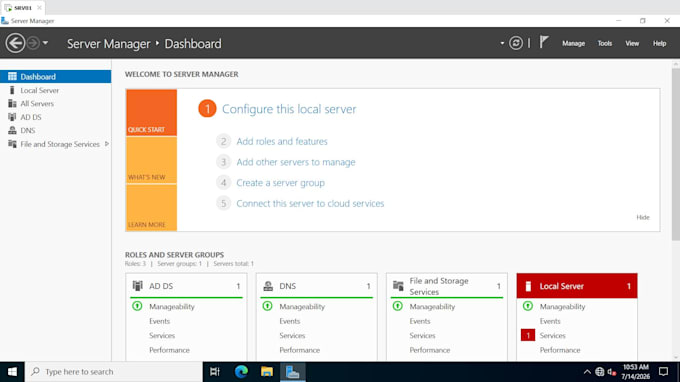Select the Learn More tile
Viewport: 680px width, 382px height.
[151, 208]
